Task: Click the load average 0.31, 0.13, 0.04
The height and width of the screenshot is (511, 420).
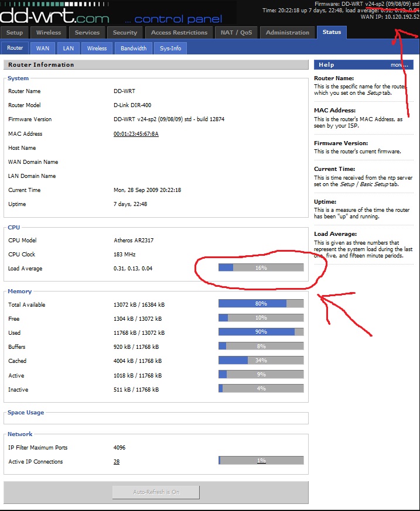Action: [133, 268]
